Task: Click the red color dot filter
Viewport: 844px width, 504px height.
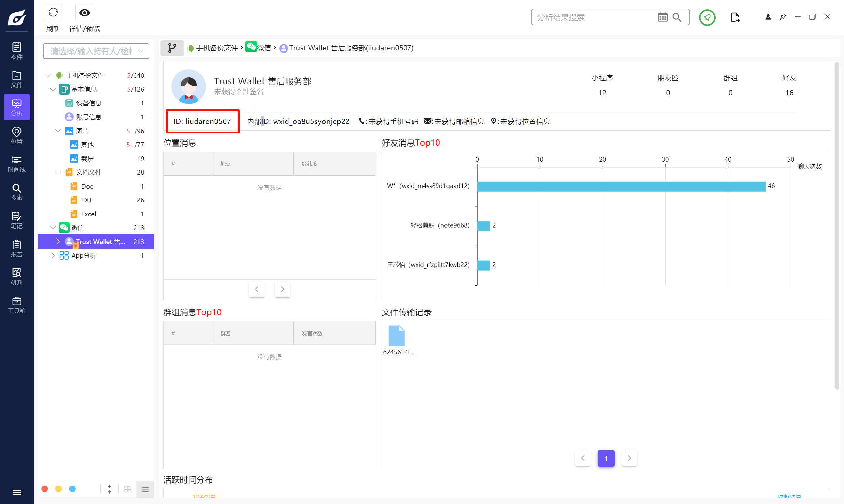Action: point(45,489)
